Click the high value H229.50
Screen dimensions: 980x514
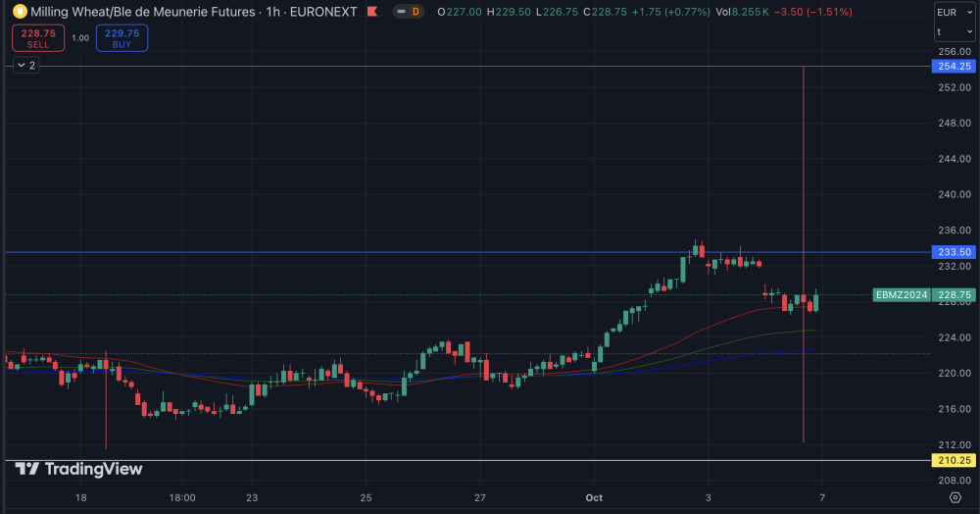(x=509, y=12)
